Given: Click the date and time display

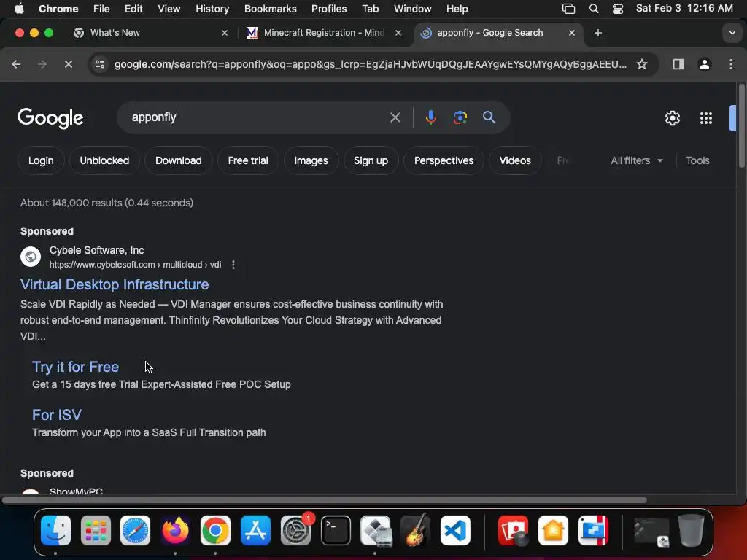Looking at the screenshot, I should point(684,8).
